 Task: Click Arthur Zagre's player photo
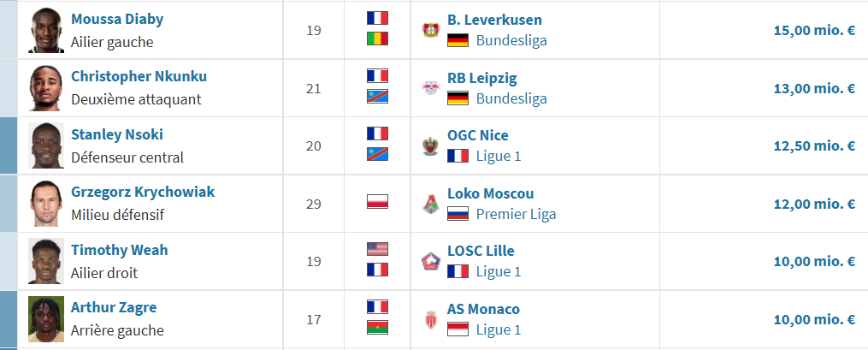pyautogui.click(x=46, y=319)
